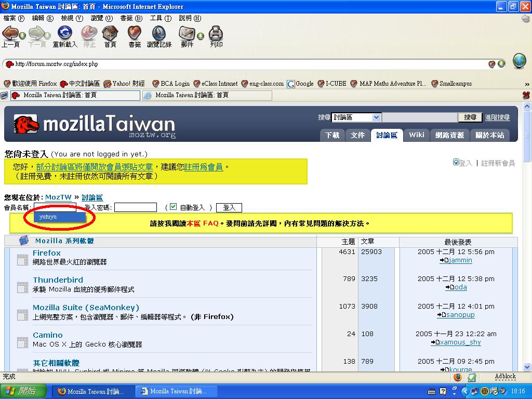Click the 停止 stop loading icon
This screenshot has height=399, width=532.
[x=89, y=33]
